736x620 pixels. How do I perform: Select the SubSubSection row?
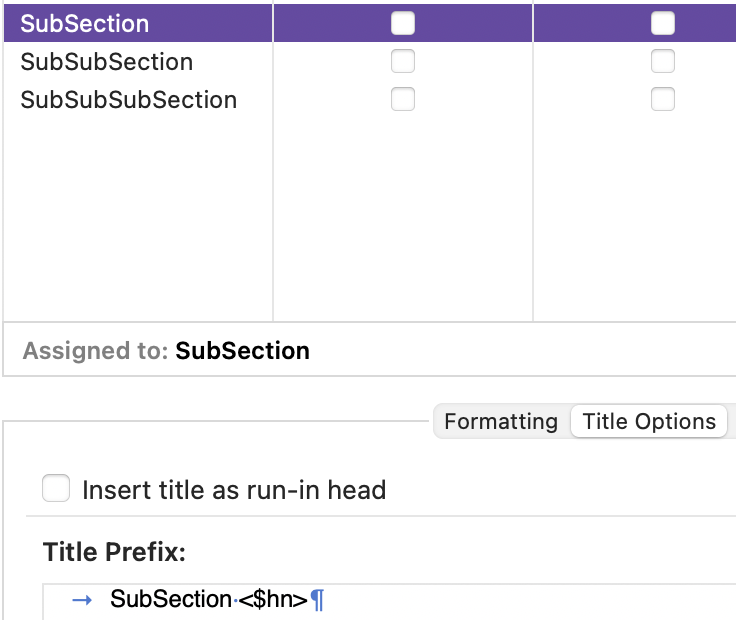coord(370,61)
